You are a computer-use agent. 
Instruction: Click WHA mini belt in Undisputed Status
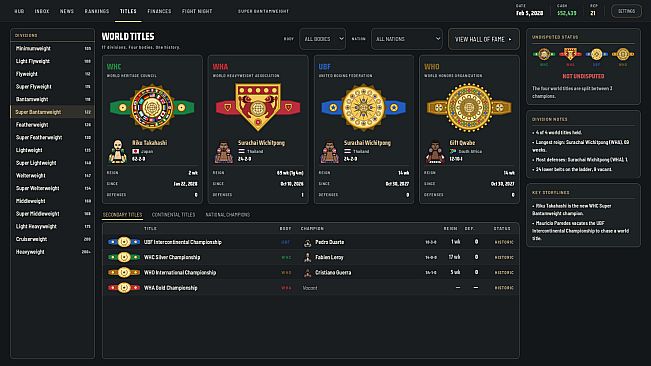tap(570, 54)
